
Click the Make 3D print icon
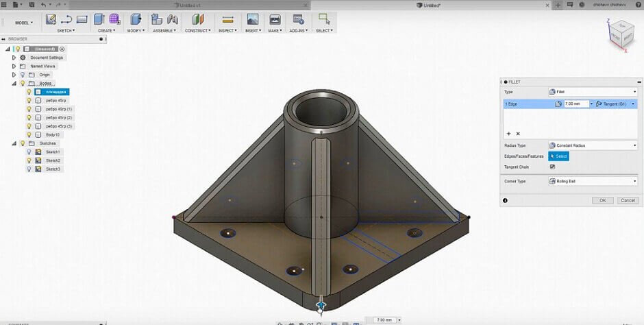click(x=275, y=19)
